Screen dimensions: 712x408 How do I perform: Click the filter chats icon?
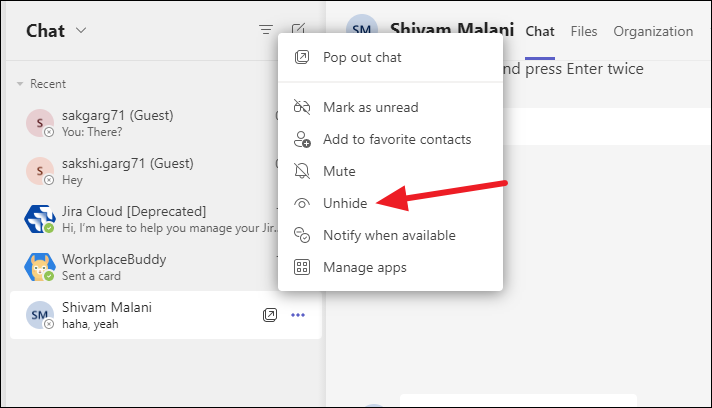pos(266,30)
